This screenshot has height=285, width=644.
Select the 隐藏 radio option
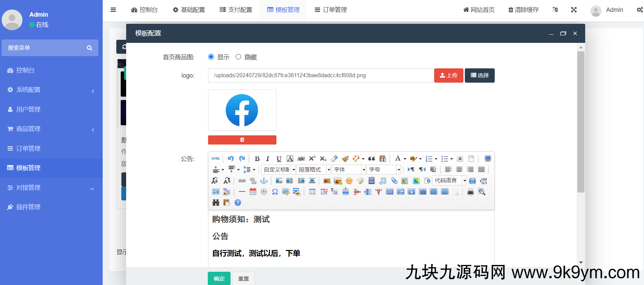(238, 57)
